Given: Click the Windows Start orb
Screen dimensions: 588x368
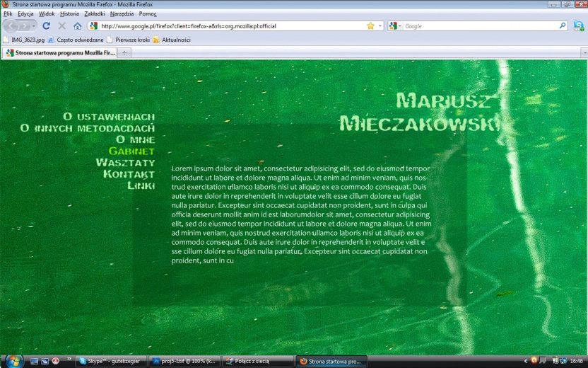Looking at the screenshot, I should coord(13,360).
